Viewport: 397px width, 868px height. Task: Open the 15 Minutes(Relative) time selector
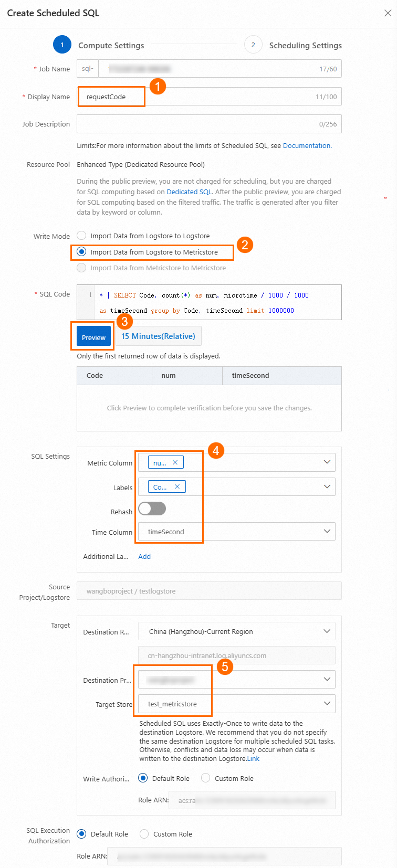coord(158,336)
